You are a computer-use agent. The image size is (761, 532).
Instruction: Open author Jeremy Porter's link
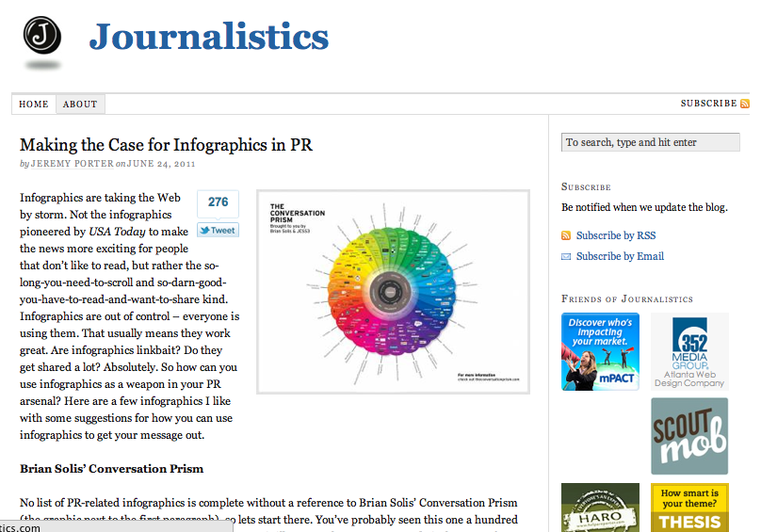73,164
